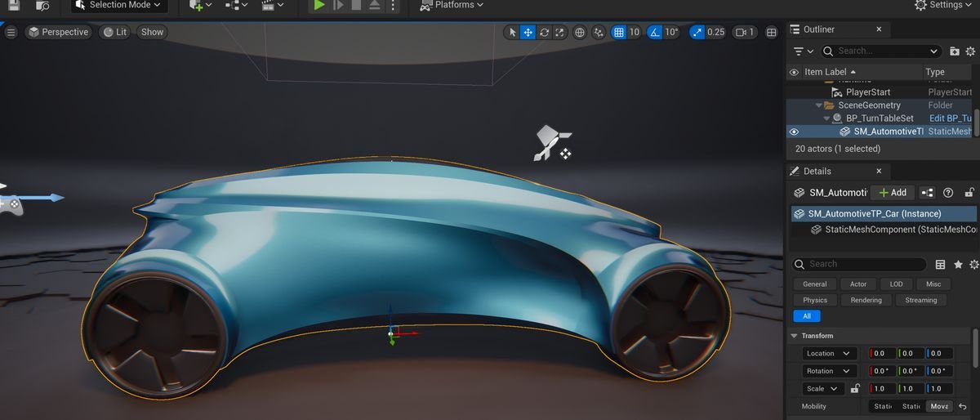Open the Blueprints toolbar menu
This screenshot has width=980, height=420.
point(236,5)
